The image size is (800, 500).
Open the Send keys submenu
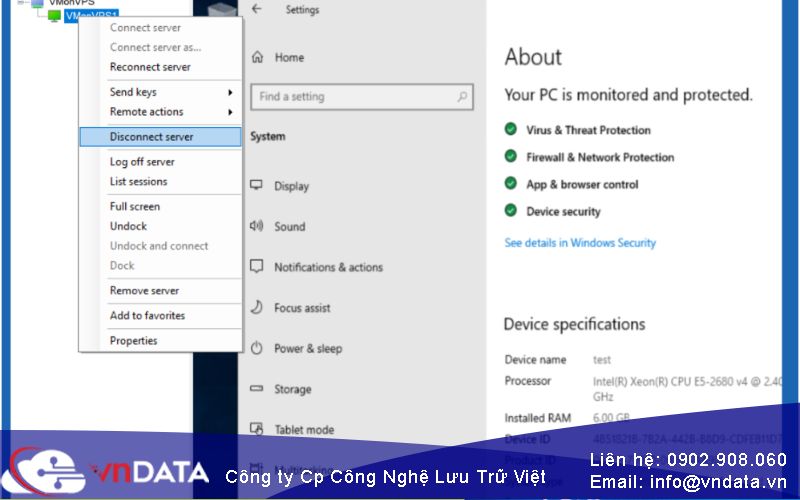coord(160,92)
